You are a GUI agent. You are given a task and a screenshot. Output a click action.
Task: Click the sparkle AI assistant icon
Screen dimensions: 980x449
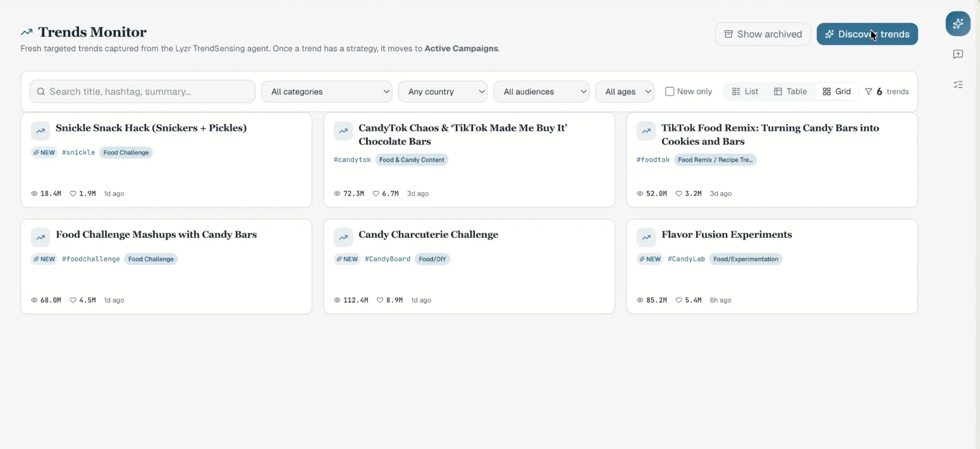pyautogui.click(x=958, y=23)
